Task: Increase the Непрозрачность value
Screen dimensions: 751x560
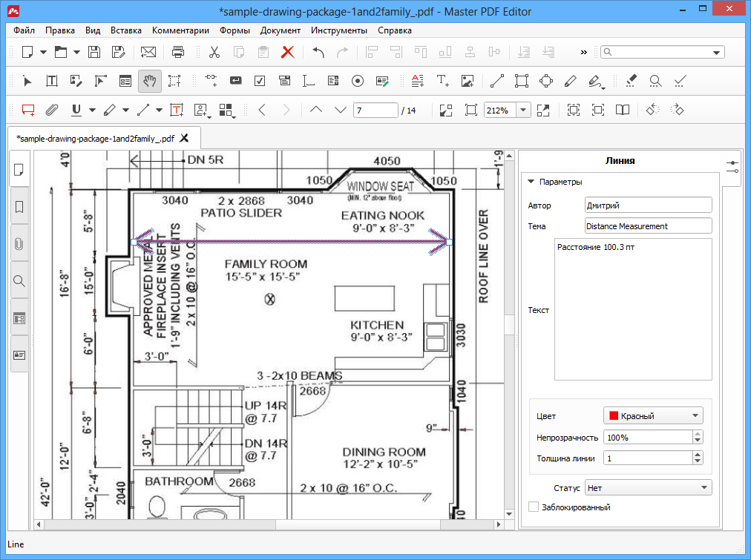Action: tap(698, 434)
